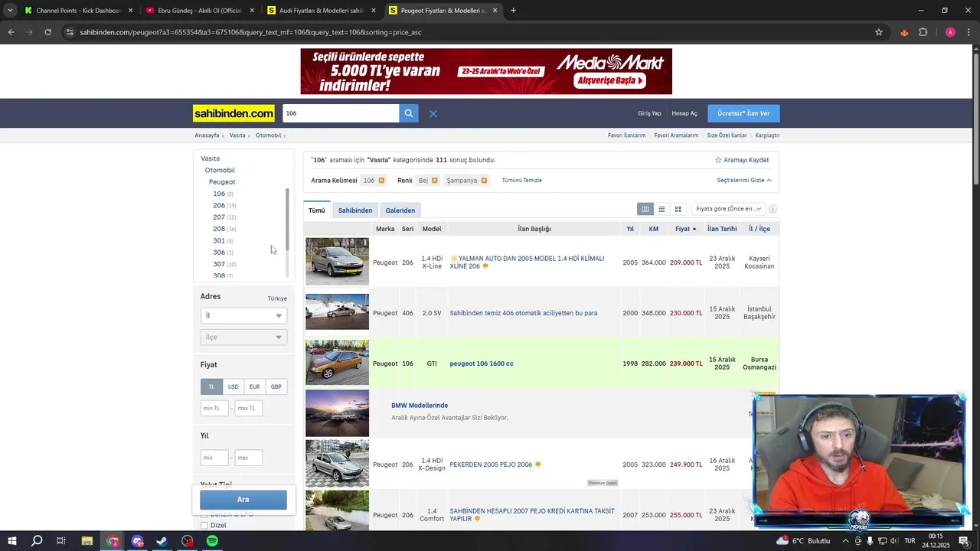
Task: Sort by the İlan Tarihi column header
Action: (x=722, y=229)
